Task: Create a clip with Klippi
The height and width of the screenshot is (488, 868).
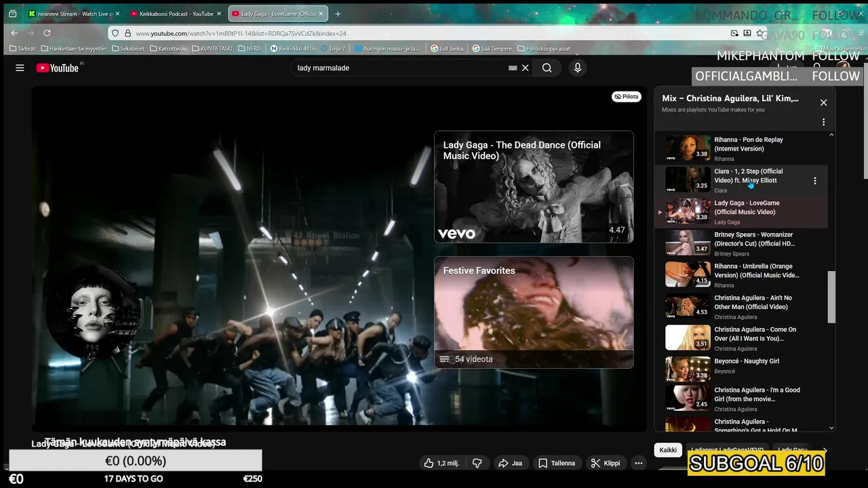Action: 606,464
